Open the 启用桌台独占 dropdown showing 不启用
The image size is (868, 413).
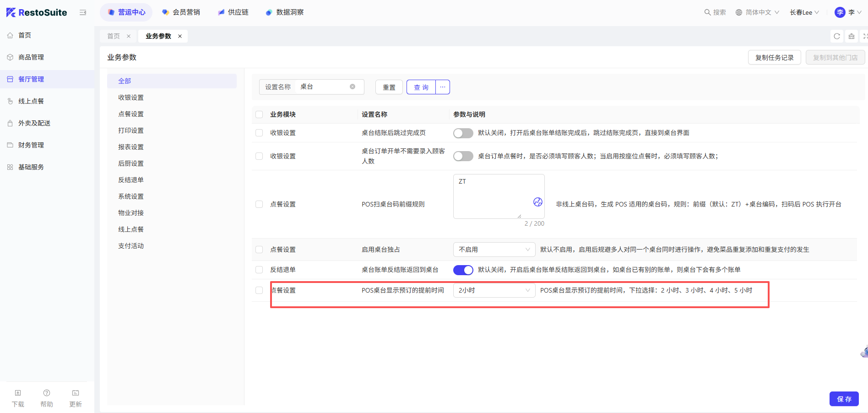(x=494, y=250)
